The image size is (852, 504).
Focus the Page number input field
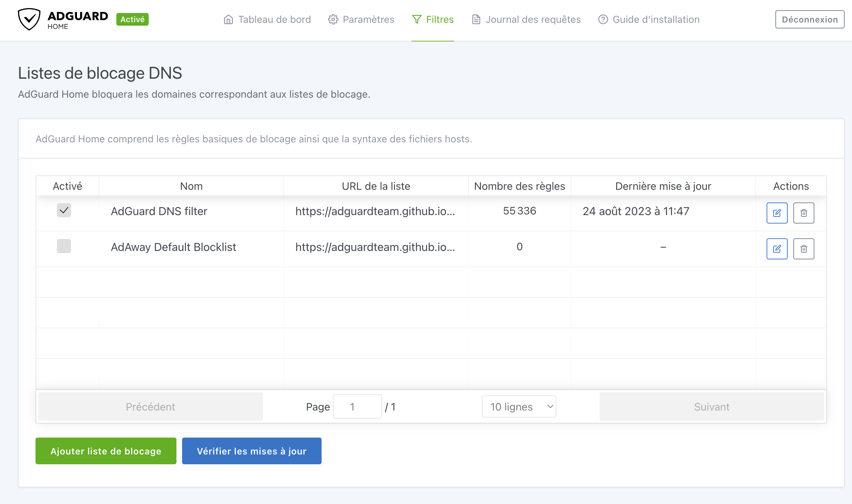[357, 407]
